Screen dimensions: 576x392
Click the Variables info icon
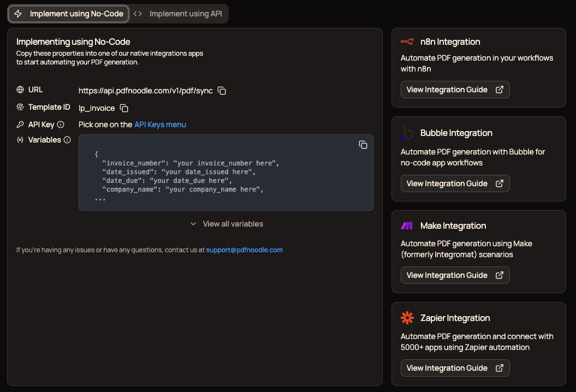click(68, 140)
